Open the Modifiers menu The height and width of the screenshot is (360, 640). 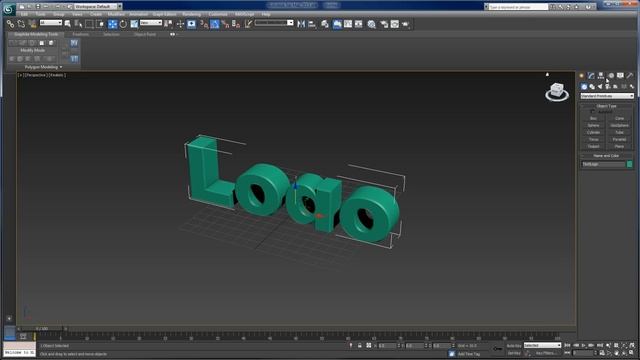point(116,14)
